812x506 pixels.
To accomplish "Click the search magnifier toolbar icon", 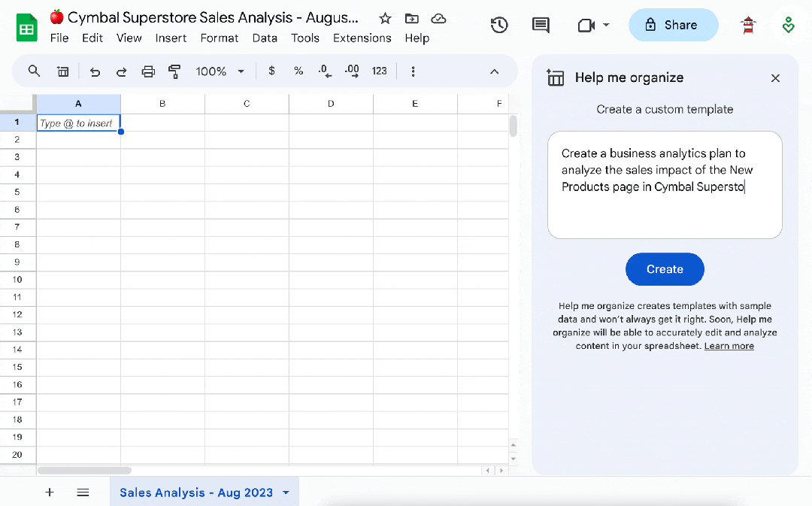I will coord(34,71).
